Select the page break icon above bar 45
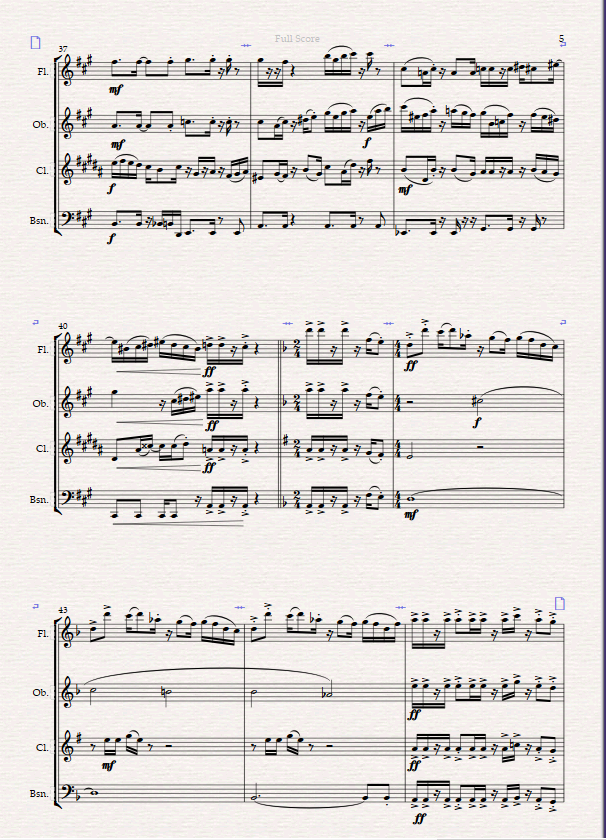 pos(559,603)
